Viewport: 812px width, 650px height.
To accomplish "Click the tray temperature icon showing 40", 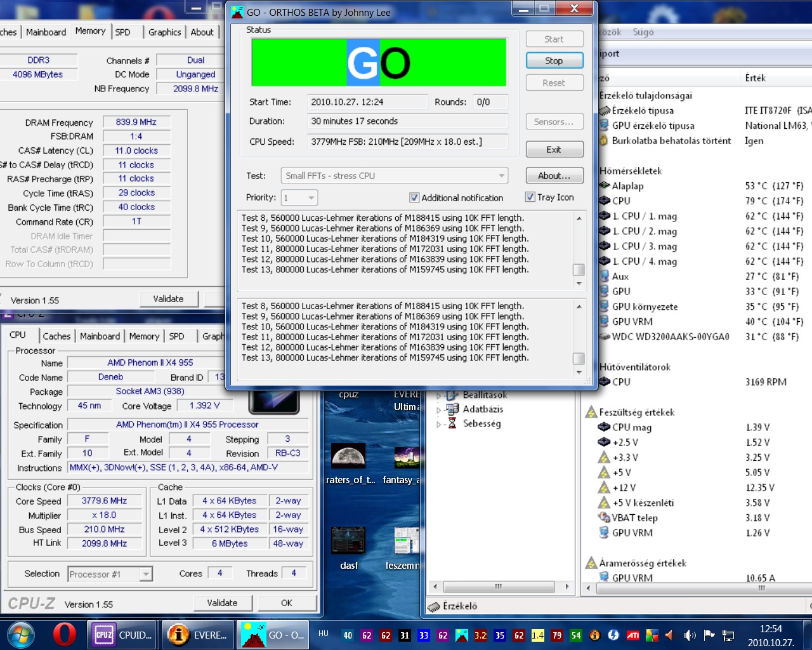I will pos(348,635).
